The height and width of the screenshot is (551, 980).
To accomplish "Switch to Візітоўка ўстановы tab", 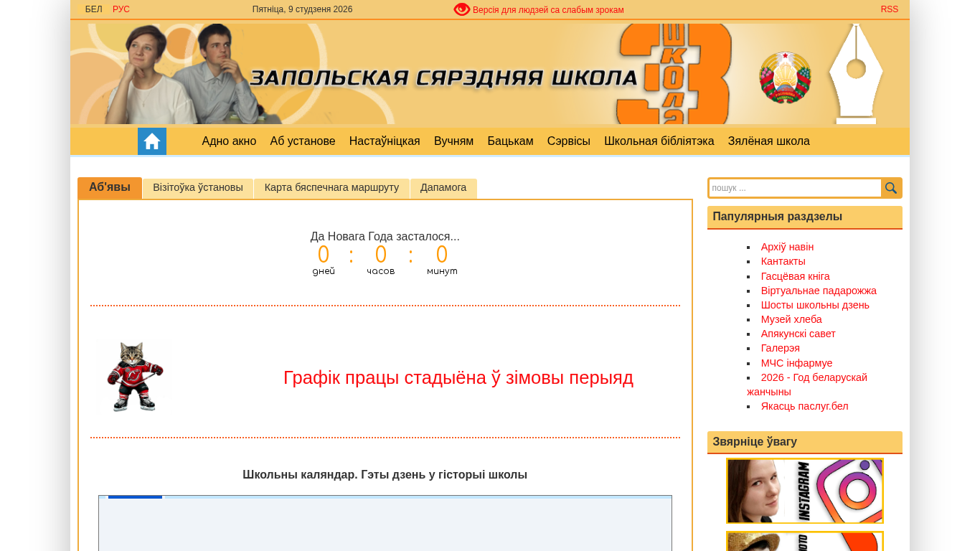I will 198,188.
